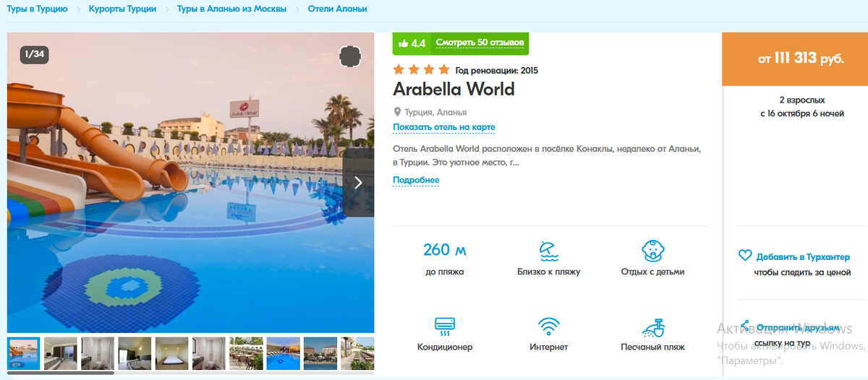
Task: Click the orange 'от 111 313 руб.' price button
Action: [x=794, y=59]
